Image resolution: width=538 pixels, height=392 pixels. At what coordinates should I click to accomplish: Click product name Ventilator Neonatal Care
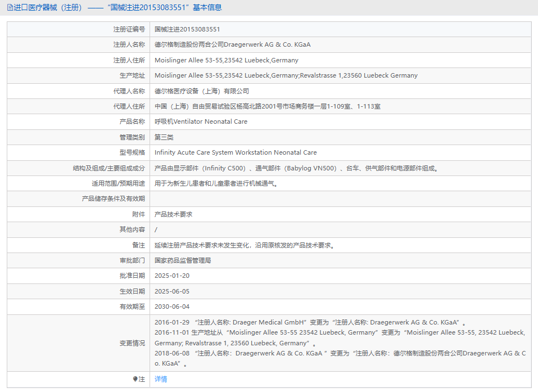coord(202,121)
